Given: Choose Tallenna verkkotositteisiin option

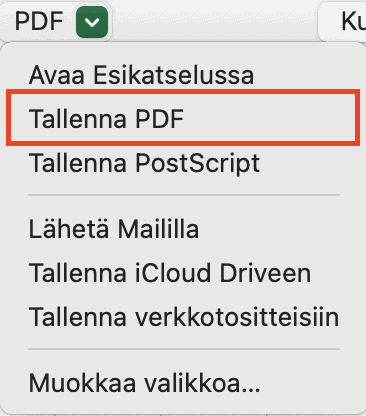Looking at the screenshot, I should pyautogui.click(x=183, y=317).
